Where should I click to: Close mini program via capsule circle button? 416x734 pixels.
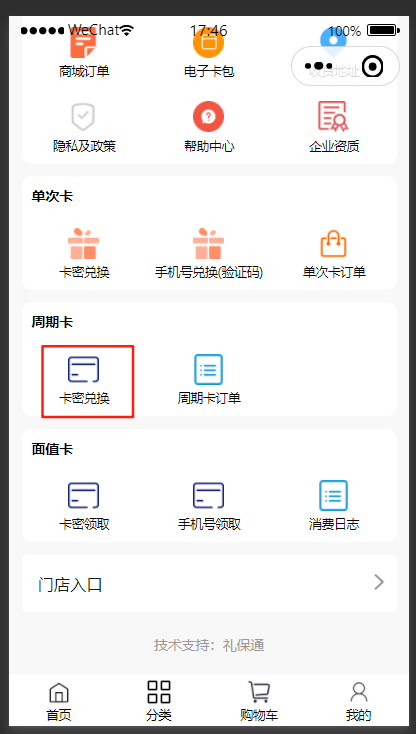(x=372, y=66)
